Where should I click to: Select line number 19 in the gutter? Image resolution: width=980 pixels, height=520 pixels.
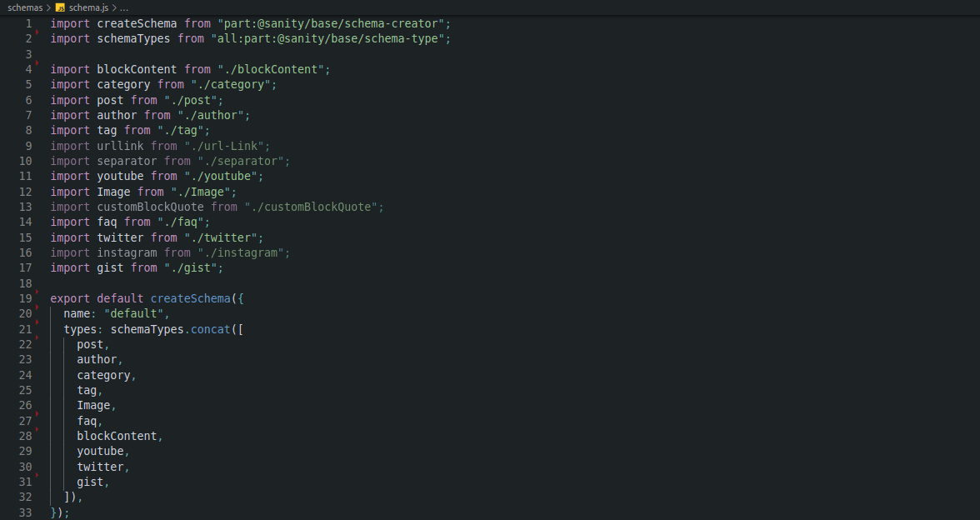(25, 298)
